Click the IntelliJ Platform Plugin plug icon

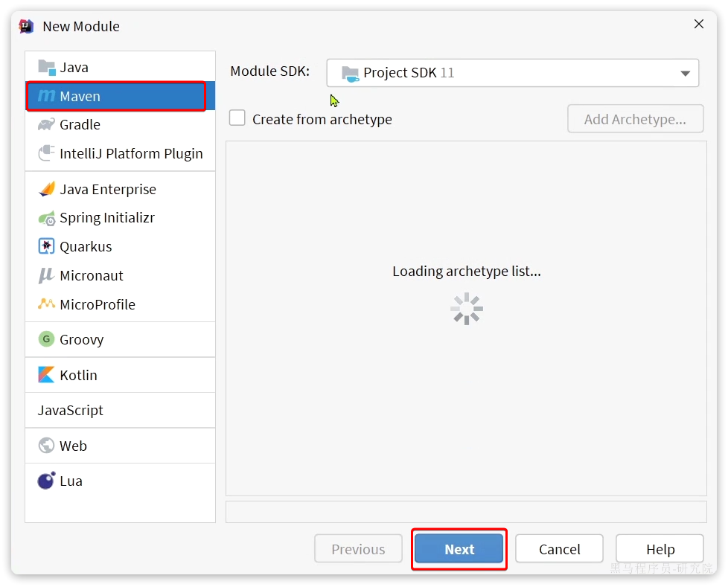point(46,153)
